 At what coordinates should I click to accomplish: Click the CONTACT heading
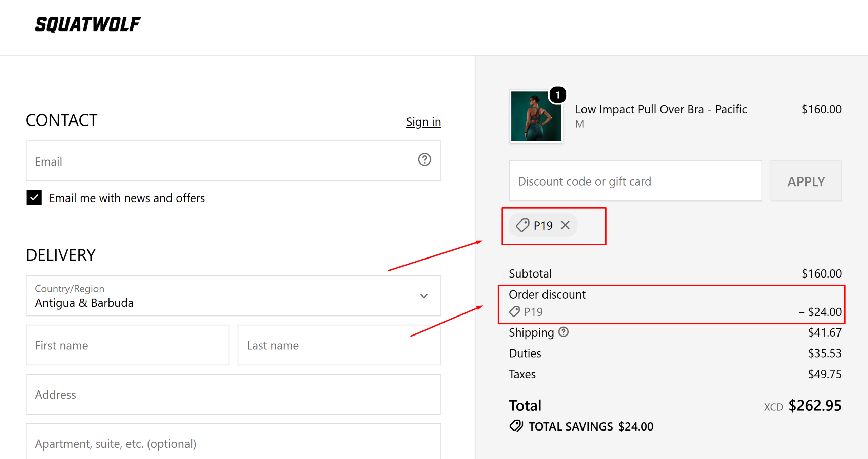point(62,120)
